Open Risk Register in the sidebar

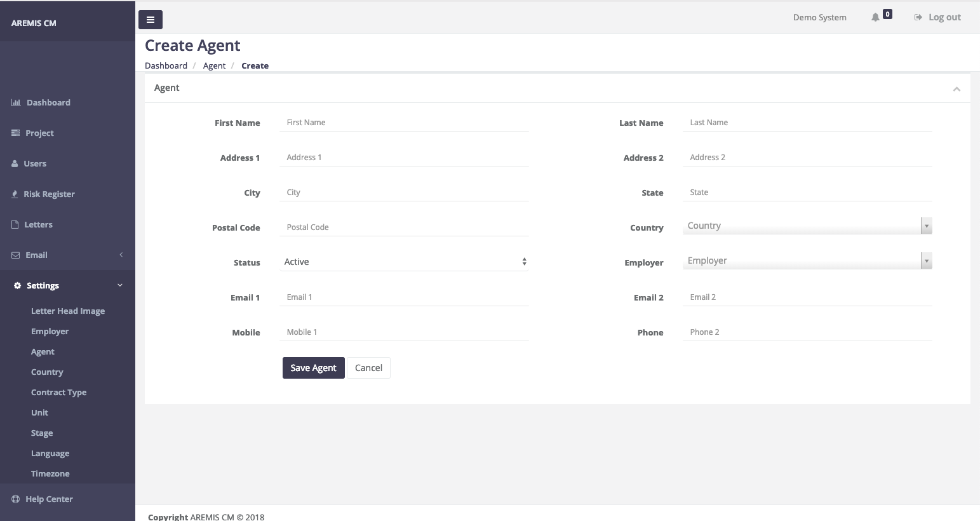pyautogui.click(x=49, y=194)
